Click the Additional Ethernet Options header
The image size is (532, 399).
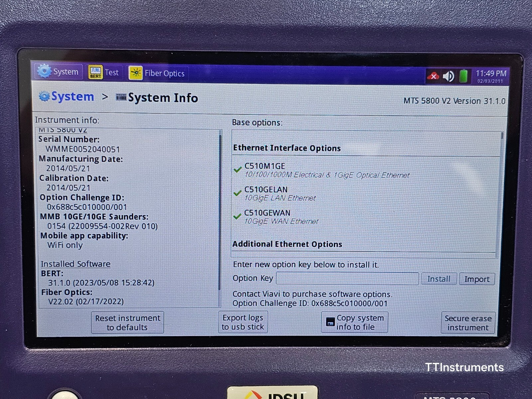[287, 244]
